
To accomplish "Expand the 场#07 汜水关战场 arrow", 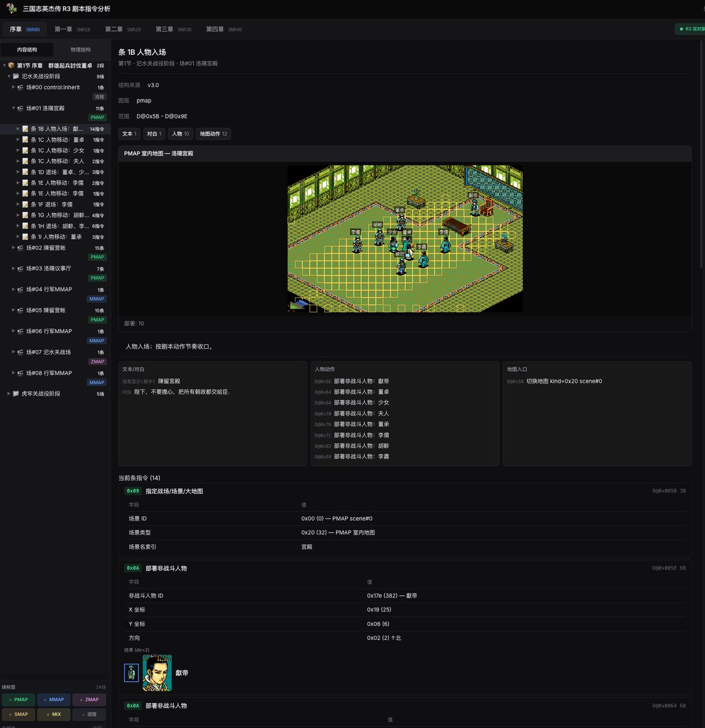I will [14, 352].
